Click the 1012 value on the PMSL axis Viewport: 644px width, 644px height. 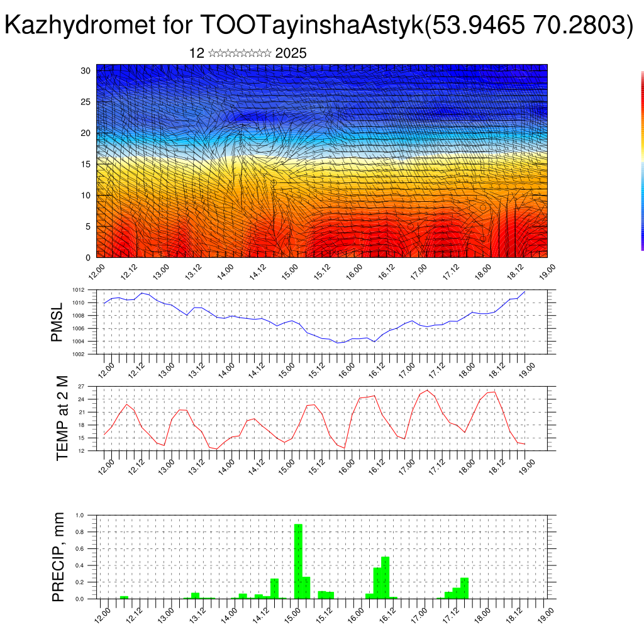[79, 290]
